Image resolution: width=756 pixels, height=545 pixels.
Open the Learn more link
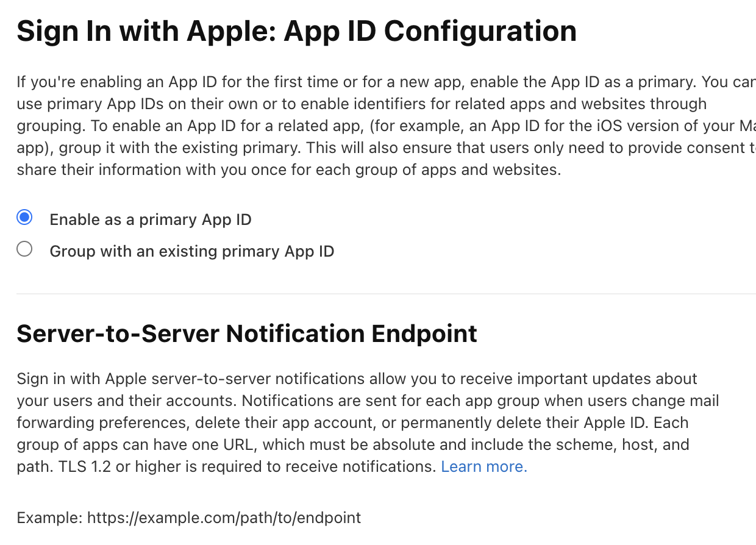point(484,466)
